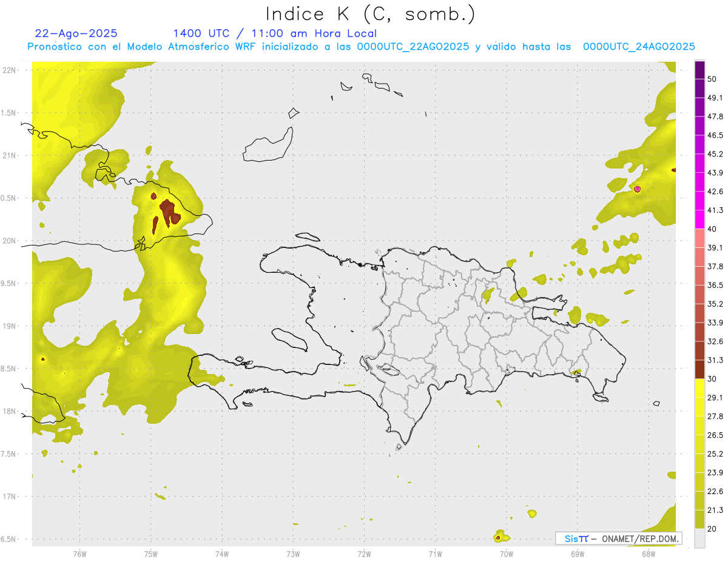Click the date '22-Ago-2025'
This screenshot has height=562, width=728.
pos(76,33)
